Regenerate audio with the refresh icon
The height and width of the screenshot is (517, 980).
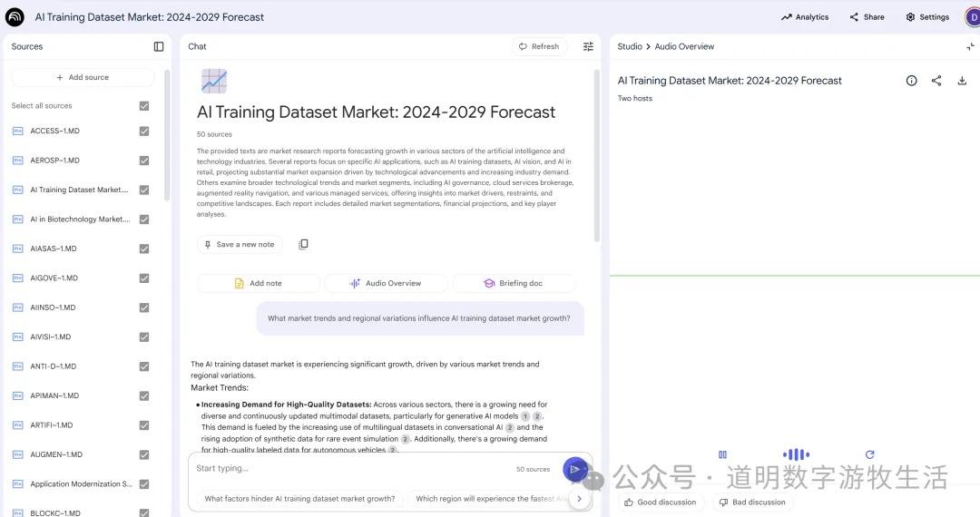click(869, 454)
